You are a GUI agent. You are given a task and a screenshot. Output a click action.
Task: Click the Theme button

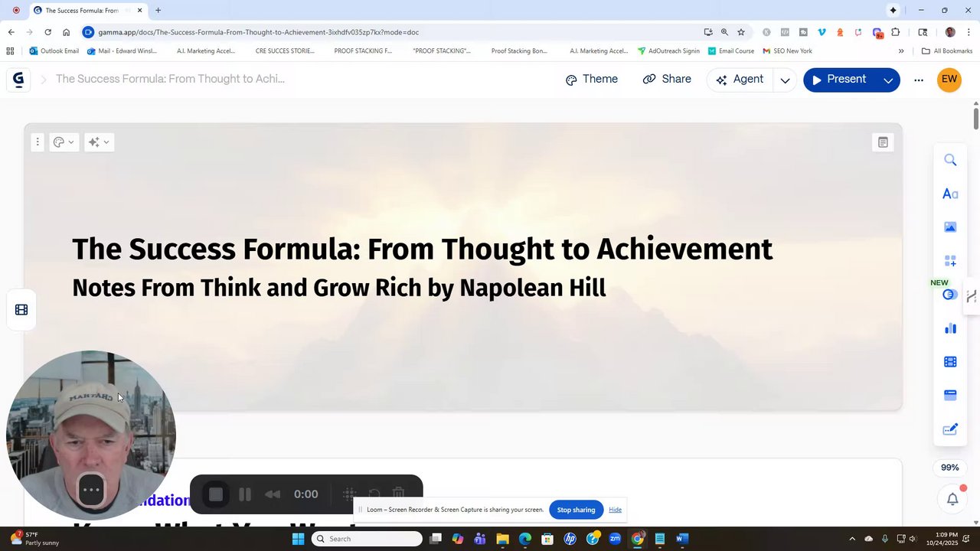point(591,80)
